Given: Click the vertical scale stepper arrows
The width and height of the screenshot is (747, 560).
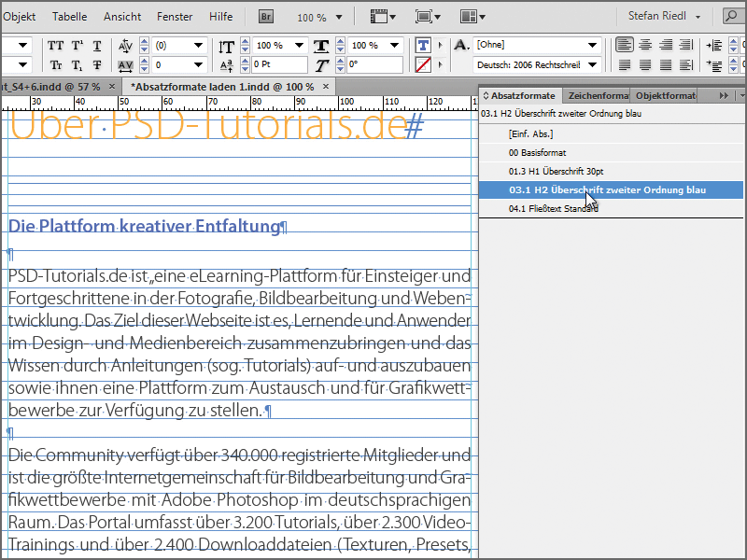Looking at the screenshot, I should (x=245, y=46).
